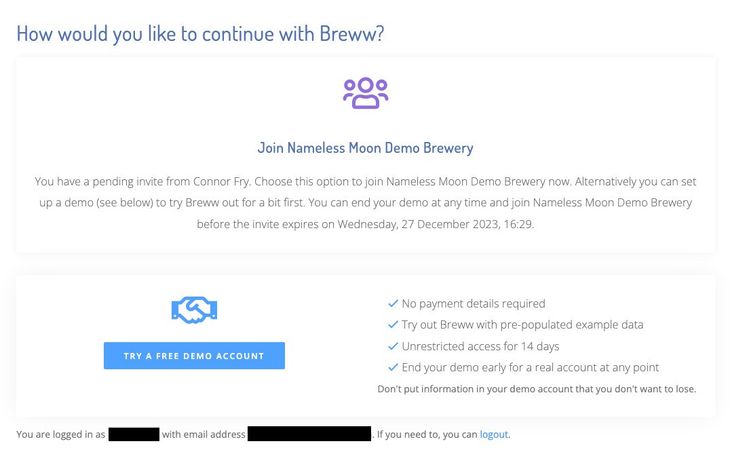Image resolution: width=730 pixels, height=459 pixels.
Task: Click the redacted username after logged in as
Action: point(134,434)
